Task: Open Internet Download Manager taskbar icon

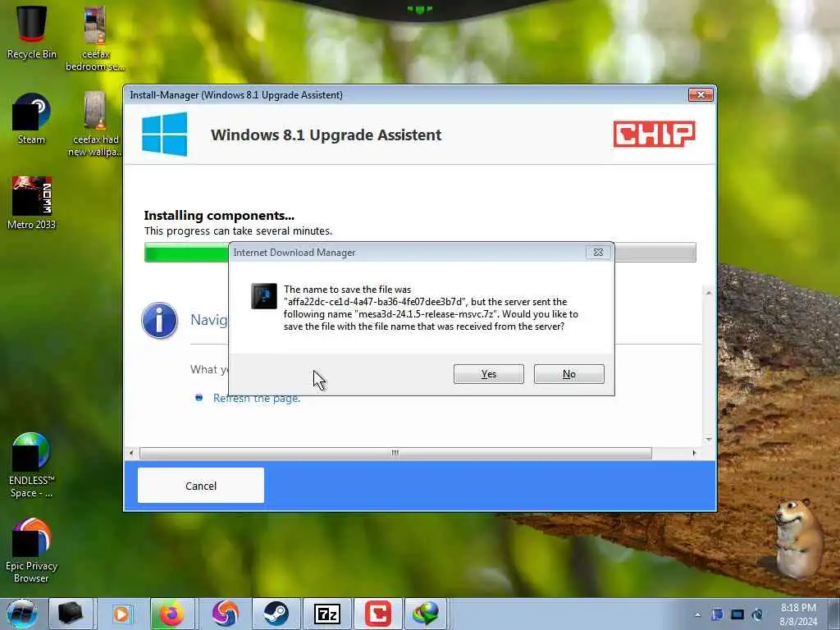Action: 427,614
